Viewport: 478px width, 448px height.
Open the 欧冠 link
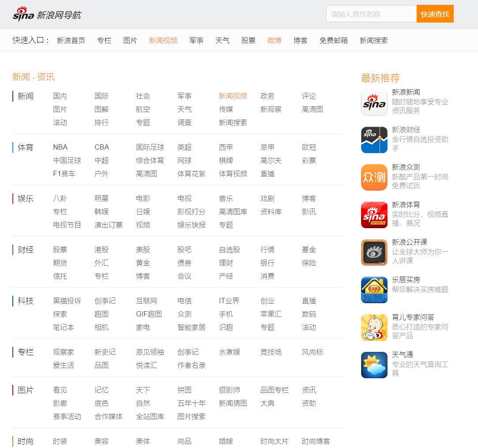click(x=309, y=147)
